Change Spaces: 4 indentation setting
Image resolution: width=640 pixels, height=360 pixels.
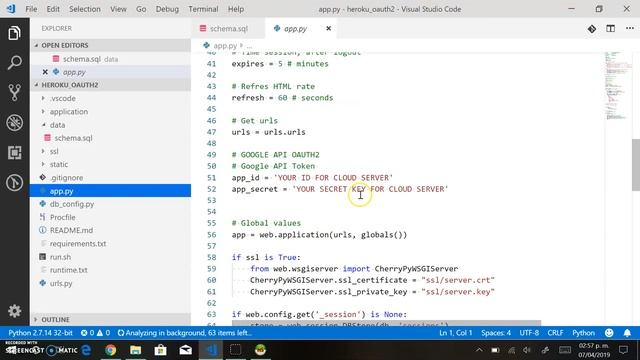click(496, 333)
